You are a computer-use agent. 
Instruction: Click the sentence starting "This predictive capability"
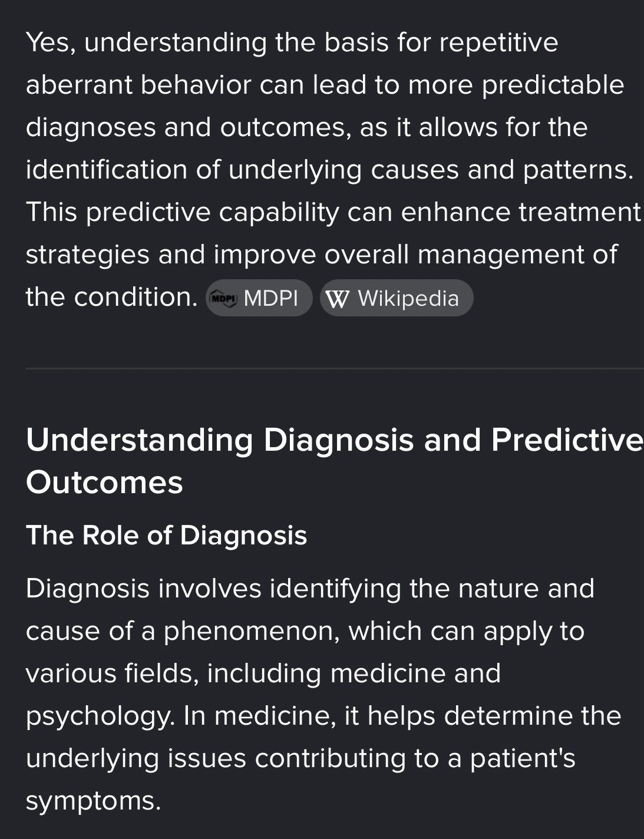333,212
